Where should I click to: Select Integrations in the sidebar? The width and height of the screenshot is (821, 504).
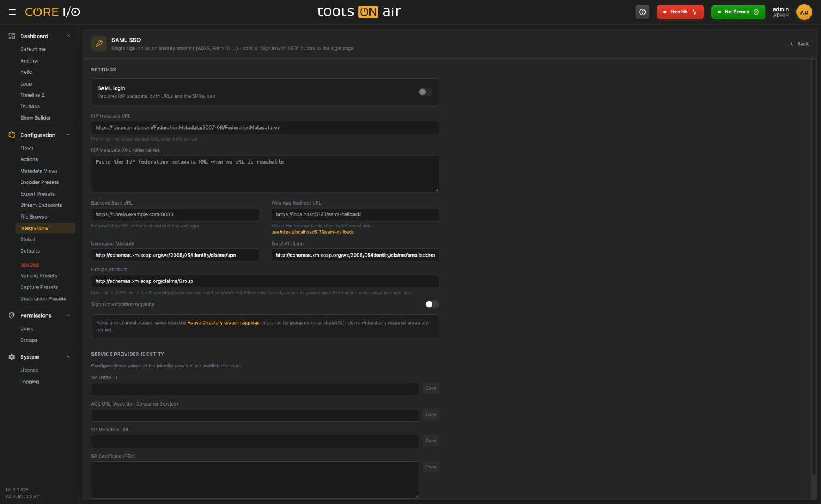pyautogui.click(x=45, y=228)
